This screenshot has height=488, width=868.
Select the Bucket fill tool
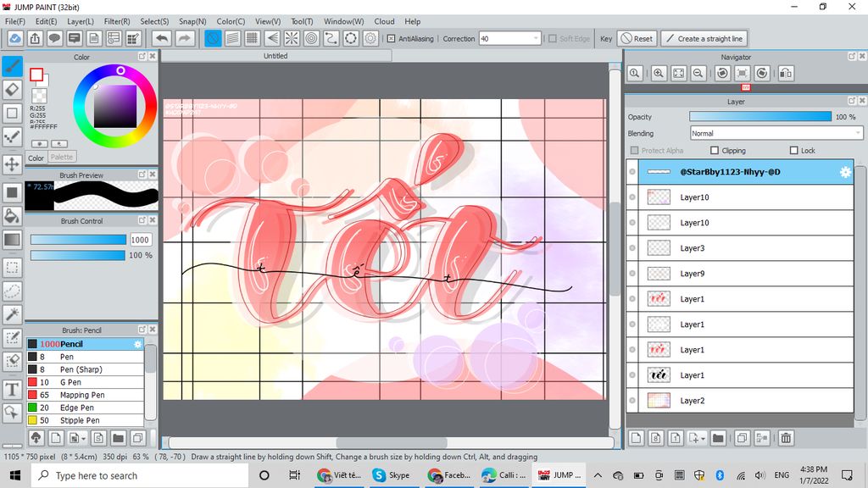point(12,215)
